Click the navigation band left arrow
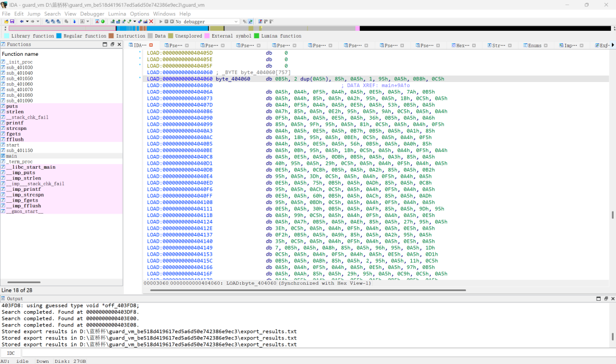 pyautogui.click(x=5, y=28)
